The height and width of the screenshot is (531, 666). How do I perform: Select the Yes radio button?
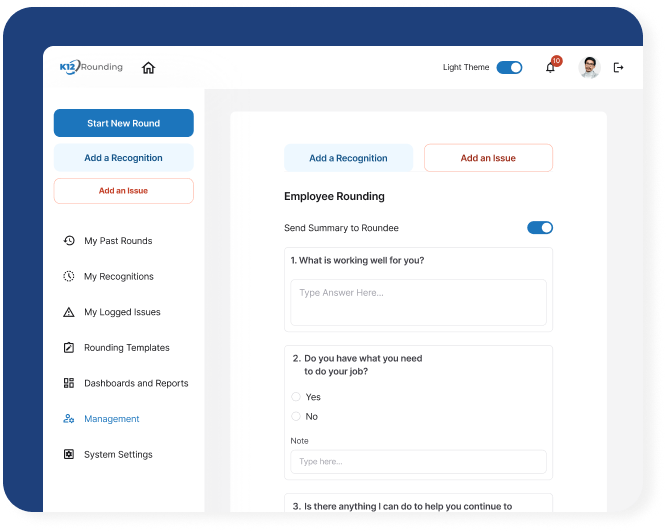click(296, 397)
